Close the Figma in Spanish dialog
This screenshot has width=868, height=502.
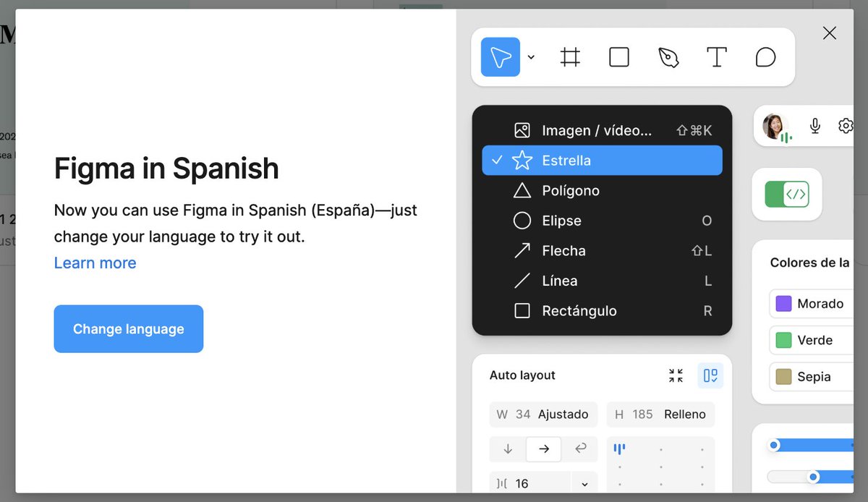click(830, 33)
